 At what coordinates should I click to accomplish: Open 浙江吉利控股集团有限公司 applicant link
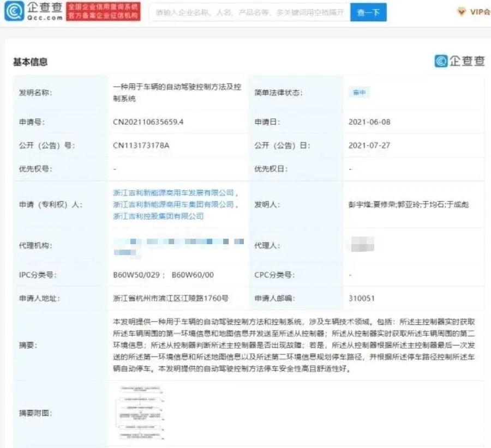pyautogui.click(x=158, y=216)
